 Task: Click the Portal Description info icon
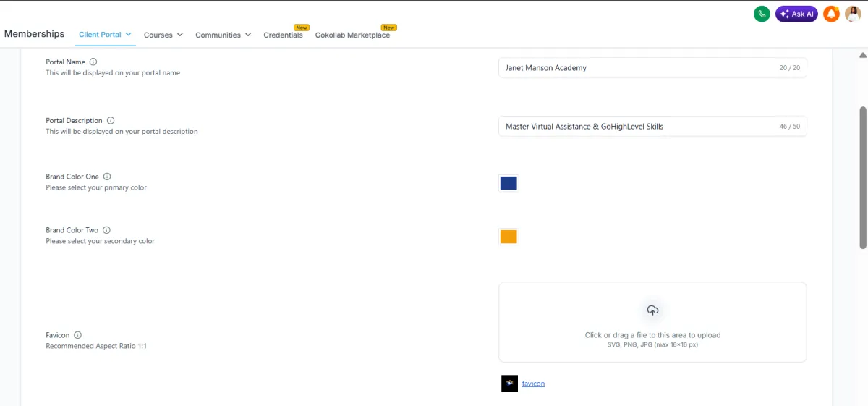[111, 121]
